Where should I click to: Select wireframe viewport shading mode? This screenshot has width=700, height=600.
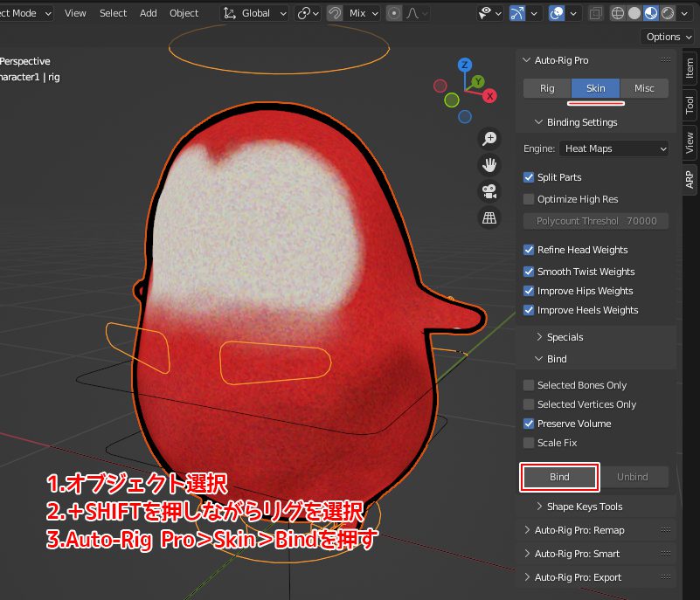pyautogui.click(x=618, y=13)
